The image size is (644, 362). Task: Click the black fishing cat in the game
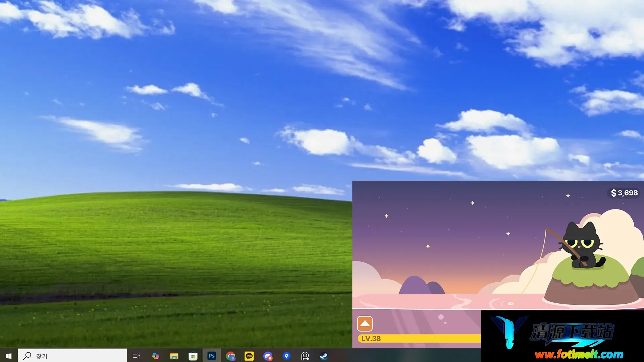pos(582,245)
